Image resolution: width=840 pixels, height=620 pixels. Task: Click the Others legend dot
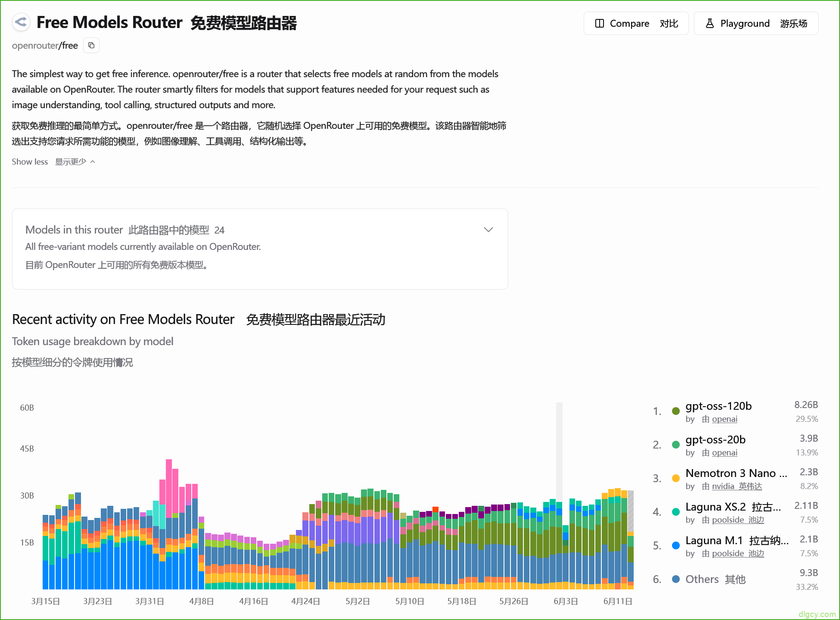(676, 579)
